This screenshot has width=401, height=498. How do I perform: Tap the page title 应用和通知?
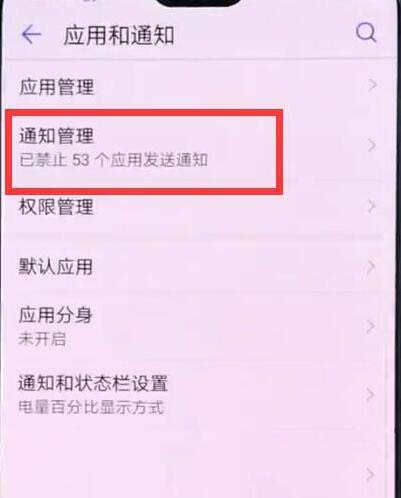[119, 35]
